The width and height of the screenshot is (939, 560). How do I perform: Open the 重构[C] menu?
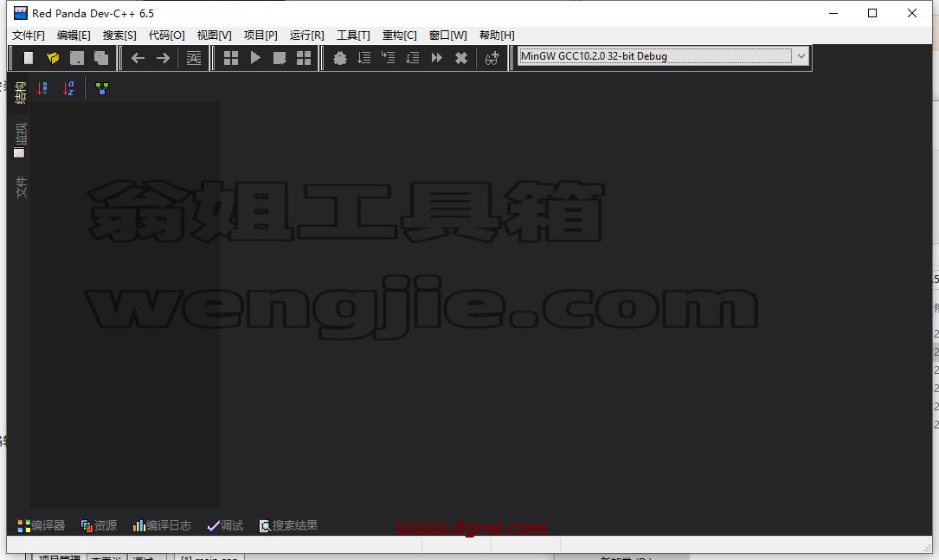coord(400,35)
